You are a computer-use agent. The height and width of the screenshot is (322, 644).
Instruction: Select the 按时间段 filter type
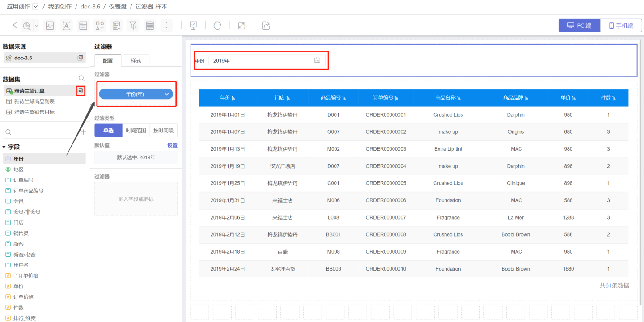point(164,131)
